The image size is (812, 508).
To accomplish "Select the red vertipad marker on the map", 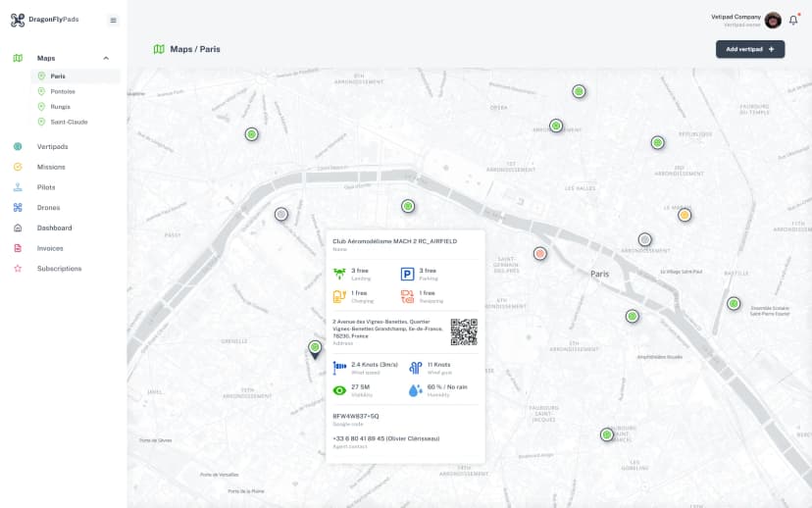I will [540, 254].
